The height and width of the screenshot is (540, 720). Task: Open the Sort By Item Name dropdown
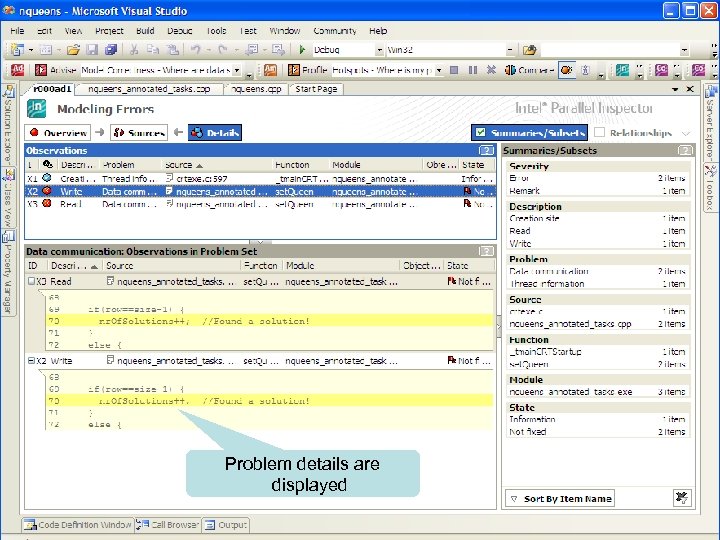click(x=560, y=498)
